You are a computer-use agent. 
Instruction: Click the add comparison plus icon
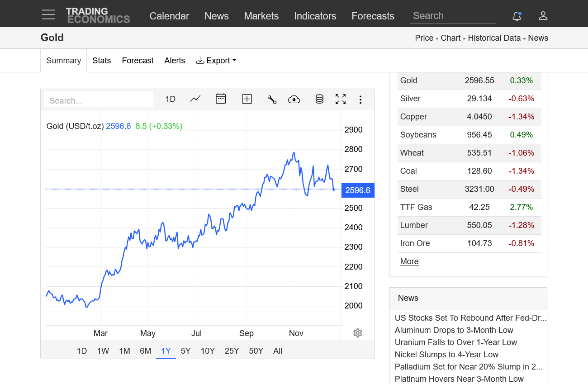click(247, 99)
